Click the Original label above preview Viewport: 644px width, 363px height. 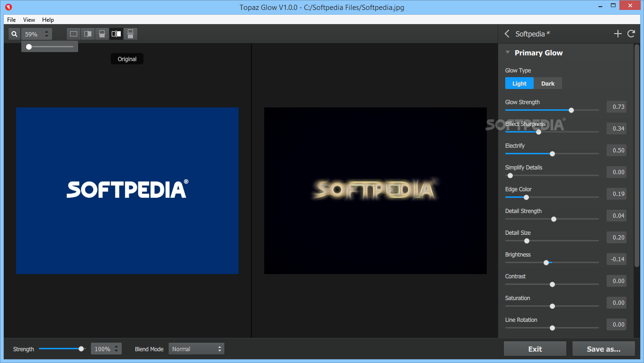coord(127,59)
